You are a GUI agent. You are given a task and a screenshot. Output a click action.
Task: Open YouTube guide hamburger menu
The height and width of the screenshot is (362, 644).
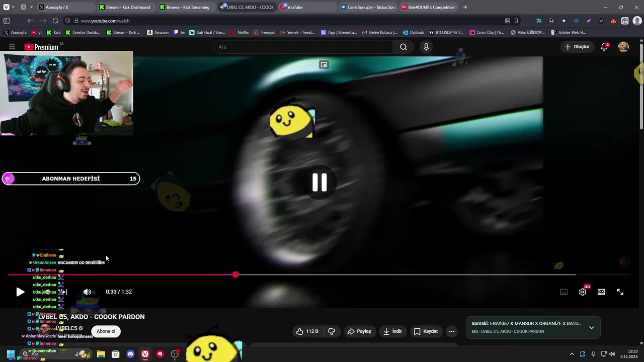(x=12, y=47)
